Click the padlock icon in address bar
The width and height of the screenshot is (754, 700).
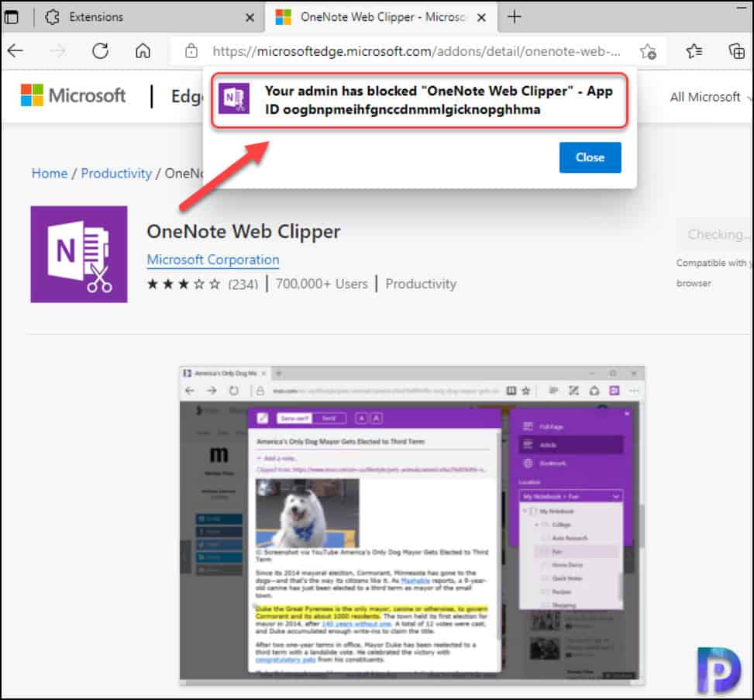pos(191,50)
